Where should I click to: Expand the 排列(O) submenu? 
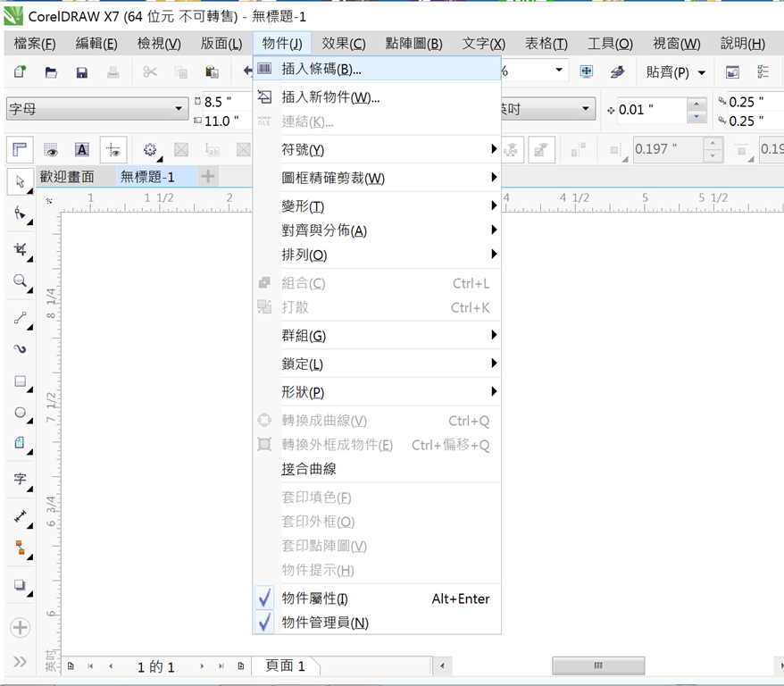377,255
